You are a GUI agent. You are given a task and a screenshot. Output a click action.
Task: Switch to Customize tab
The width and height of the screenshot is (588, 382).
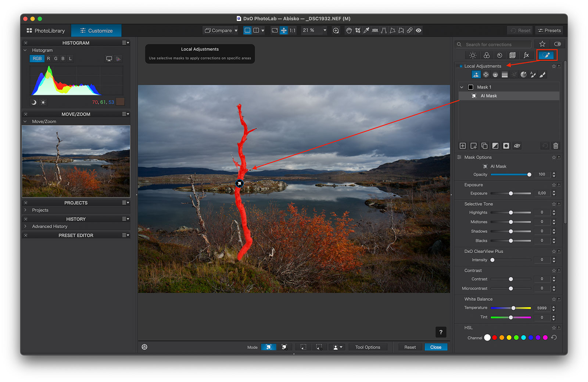click(x=96, y=30)
